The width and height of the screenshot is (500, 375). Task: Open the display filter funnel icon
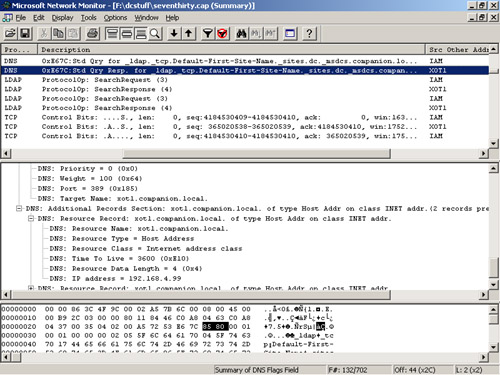pyautogui.click(x=208, y=33)
